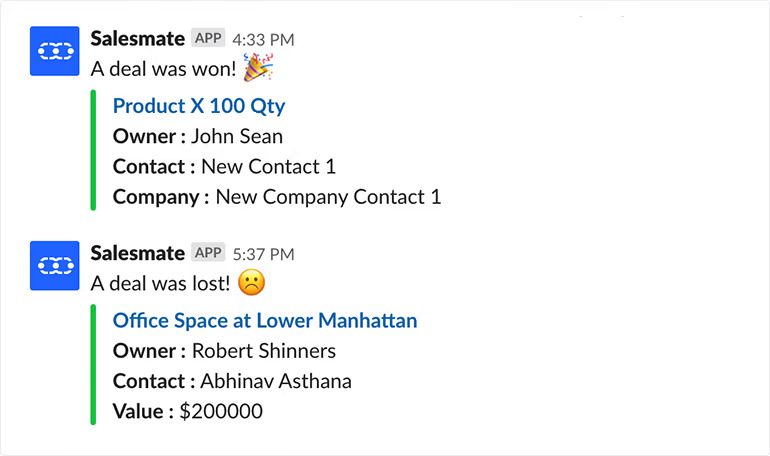Select the 'A deal was lost!' message text
Viewport: 770px width, 456px height.
[161, 283]
